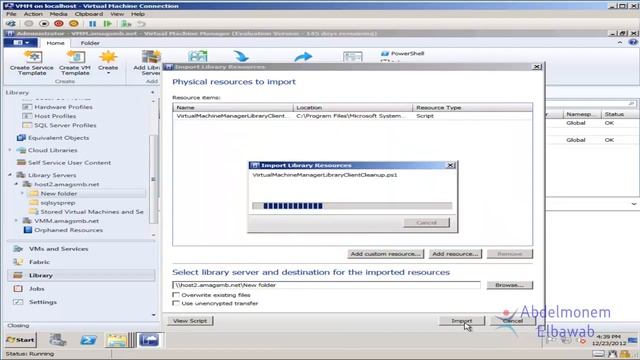Viewport: 640px width, 360px height.
Task: Open Windows Explorer from taskbar
Action: (116, 340)
